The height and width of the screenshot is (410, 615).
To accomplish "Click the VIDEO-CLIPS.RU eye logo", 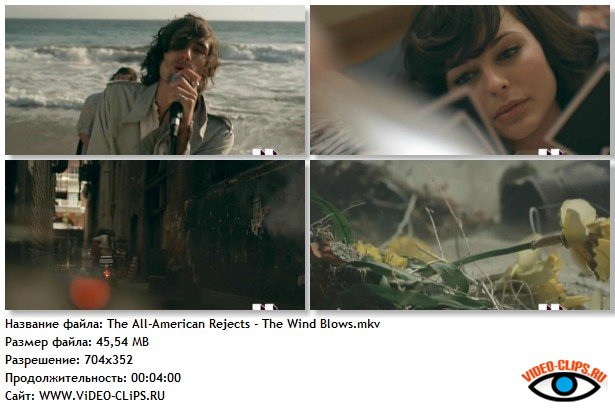I will coord(564,381).
